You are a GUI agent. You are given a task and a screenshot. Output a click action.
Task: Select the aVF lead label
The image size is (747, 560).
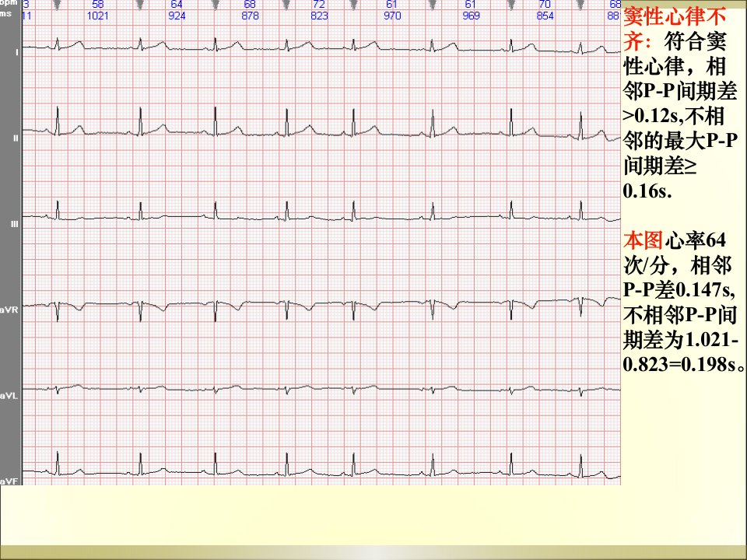pyautogui.click(x=9, y=481)
